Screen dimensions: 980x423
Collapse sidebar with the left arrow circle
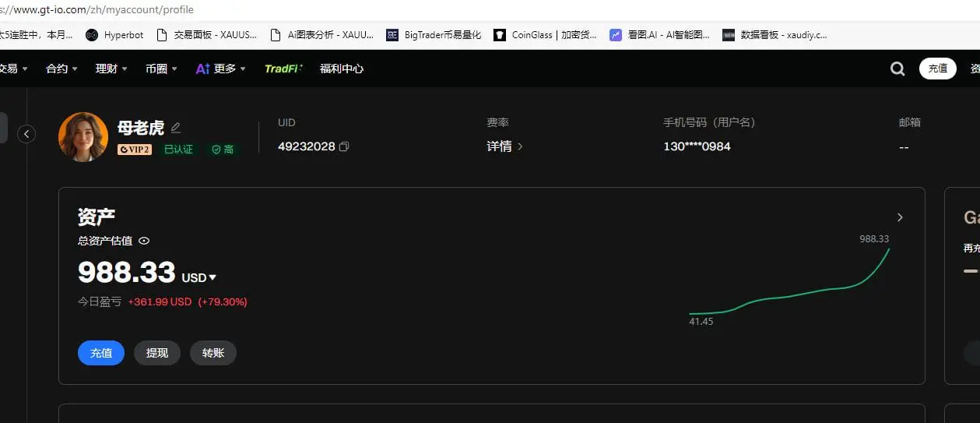pos(27,134)
